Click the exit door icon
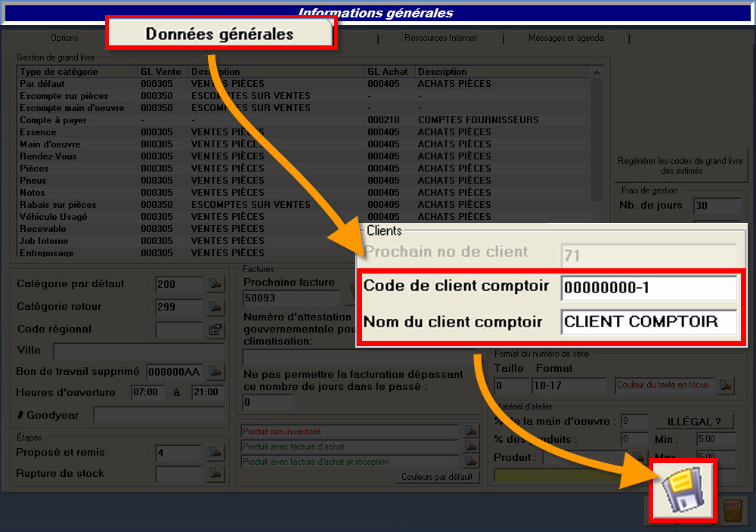The image size is (756, 532). (733, 512)
